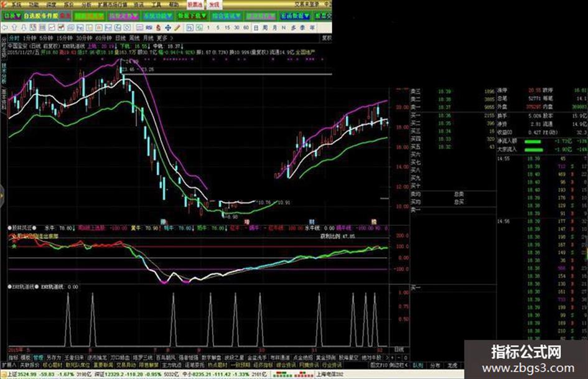Open the 分析 menu
This screenshot has height=379, width=588.
[x=86, y=4]
